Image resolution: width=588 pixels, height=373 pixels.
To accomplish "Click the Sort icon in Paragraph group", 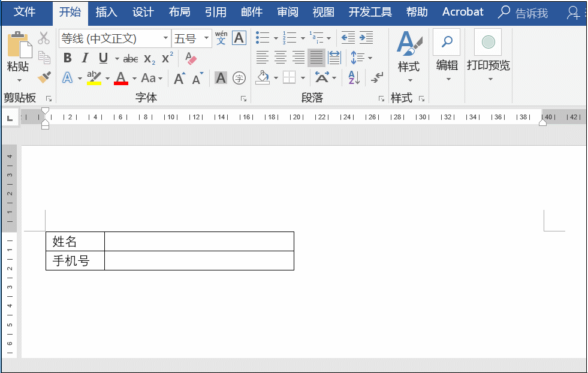I will tap(354, 77).
